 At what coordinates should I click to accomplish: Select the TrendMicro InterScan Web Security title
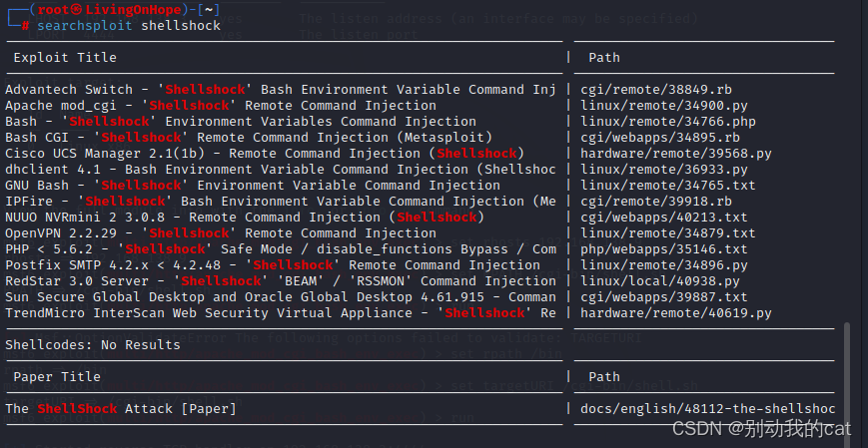280,313
